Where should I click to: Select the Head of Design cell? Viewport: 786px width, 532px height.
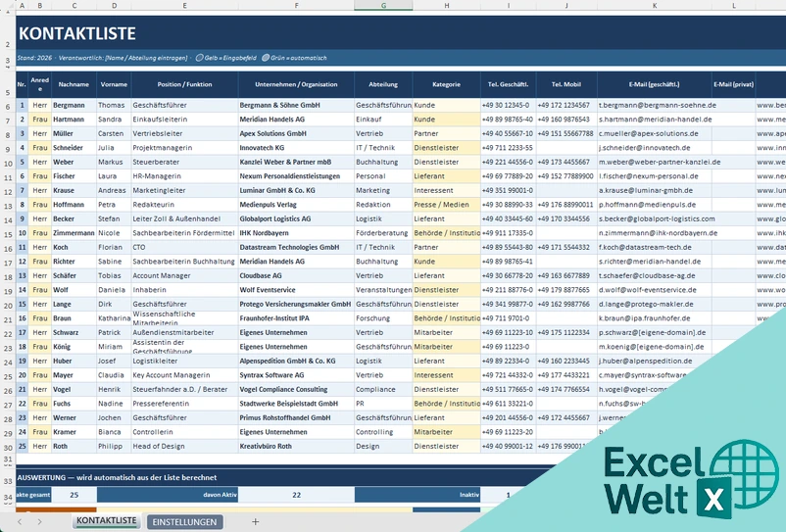pos(184,446)
